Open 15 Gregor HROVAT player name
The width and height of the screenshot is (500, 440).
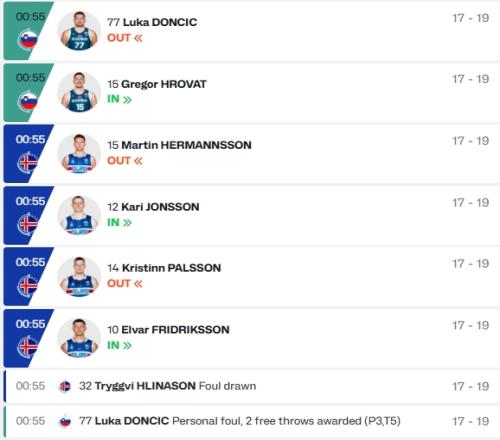[157, 84]
